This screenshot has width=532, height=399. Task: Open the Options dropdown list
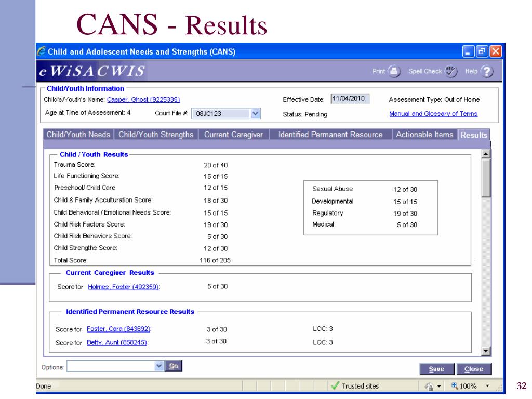[x=159, y=366]
